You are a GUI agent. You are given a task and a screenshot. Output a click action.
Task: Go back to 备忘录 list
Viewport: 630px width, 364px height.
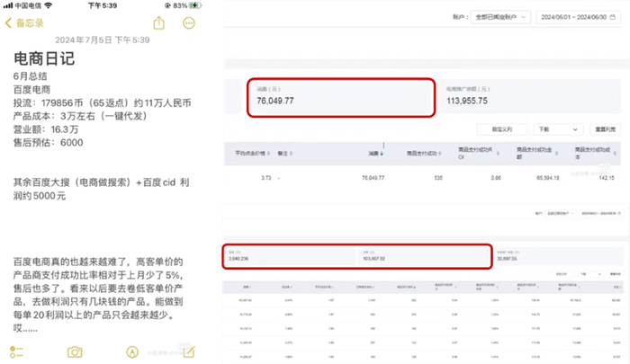pyautogui.click(x=24, y=22)
